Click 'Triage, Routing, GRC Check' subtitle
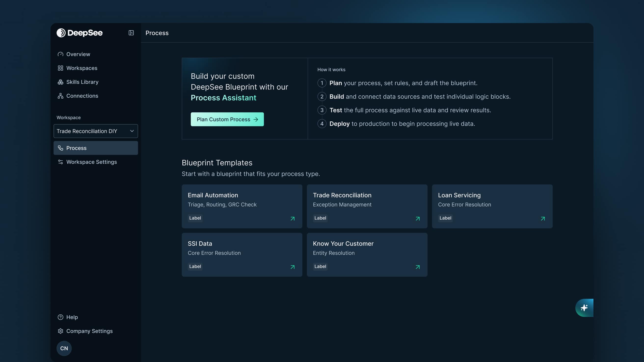 pyautogui.click(x=222, y=205)
